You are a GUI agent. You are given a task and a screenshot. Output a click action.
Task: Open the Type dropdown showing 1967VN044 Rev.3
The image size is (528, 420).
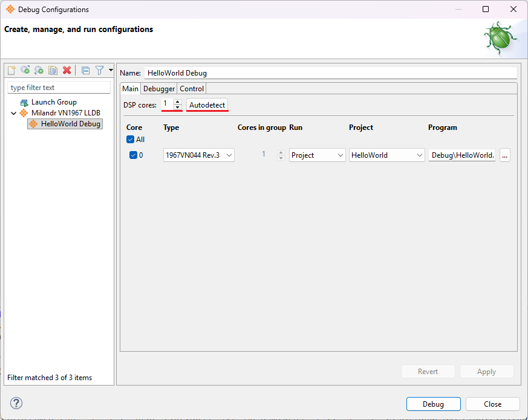(x=199, y=155)
